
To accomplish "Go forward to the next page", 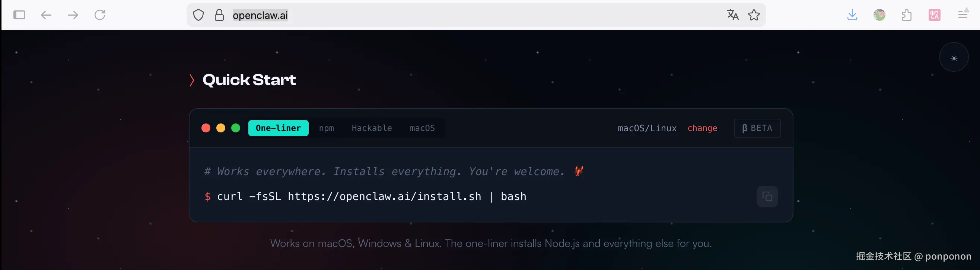I will coord(73,15).
